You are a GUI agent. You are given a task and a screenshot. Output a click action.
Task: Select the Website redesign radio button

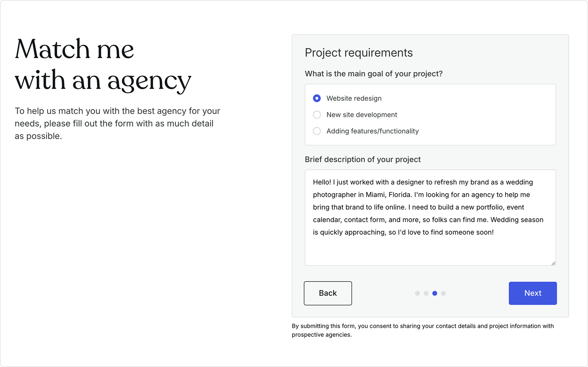tap(317, 98)
